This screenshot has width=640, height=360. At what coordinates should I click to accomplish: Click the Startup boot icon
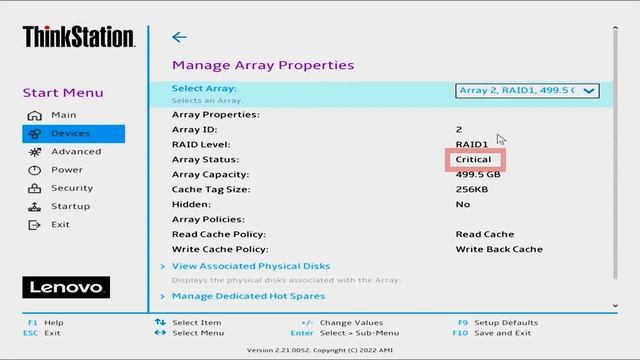[34, 207]
